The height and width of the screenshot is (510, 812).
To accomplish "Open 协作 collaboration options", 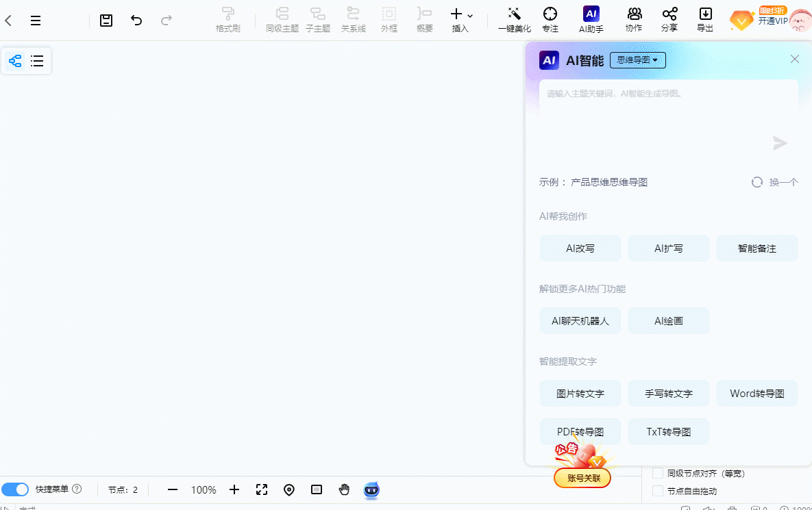I will pos(634,20).
